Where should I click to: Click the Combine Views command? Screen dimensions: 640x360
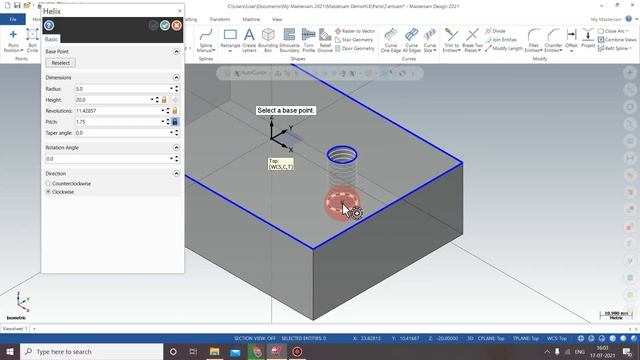point(617,40)
